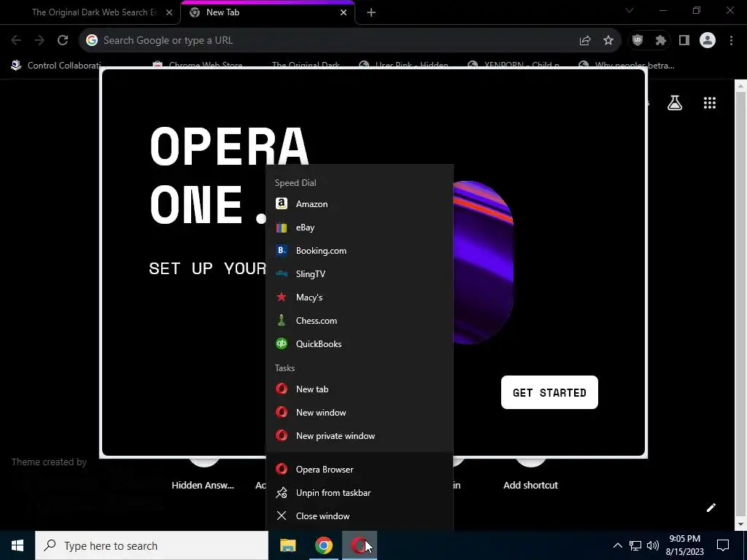
Task: Click the GET STARTED button
Action: (x=549, y=392)
